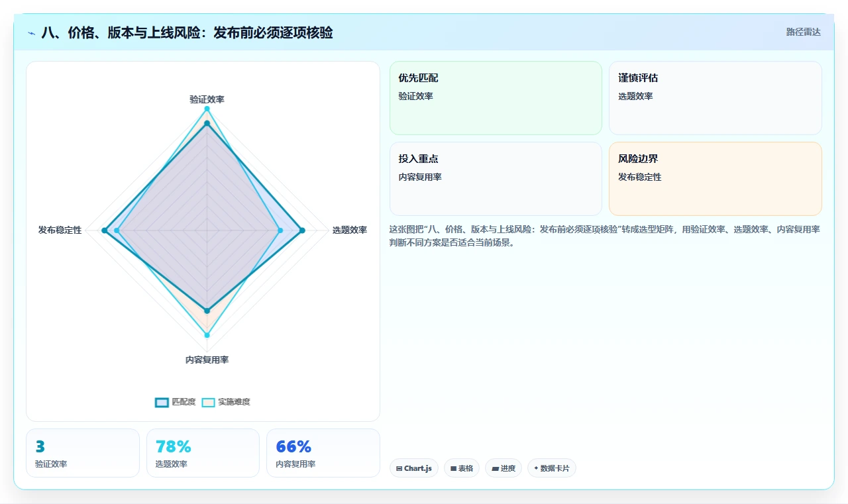Toggle the 实施难度 legend swatch
This screenshot has height=504, width=848.
pos(209,402)
